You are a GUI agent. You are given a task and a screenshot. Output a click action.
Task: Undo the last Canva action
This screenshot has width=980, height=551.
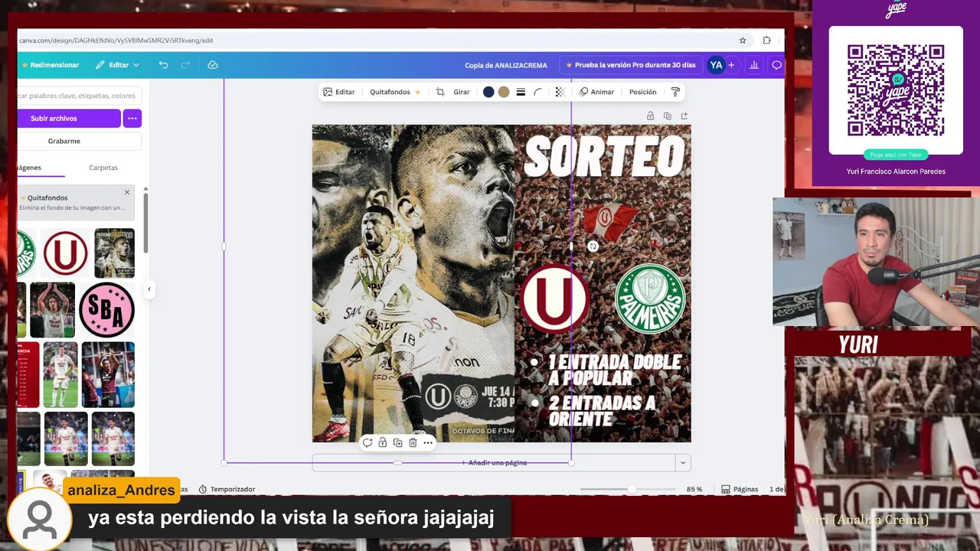coord(163,65)
